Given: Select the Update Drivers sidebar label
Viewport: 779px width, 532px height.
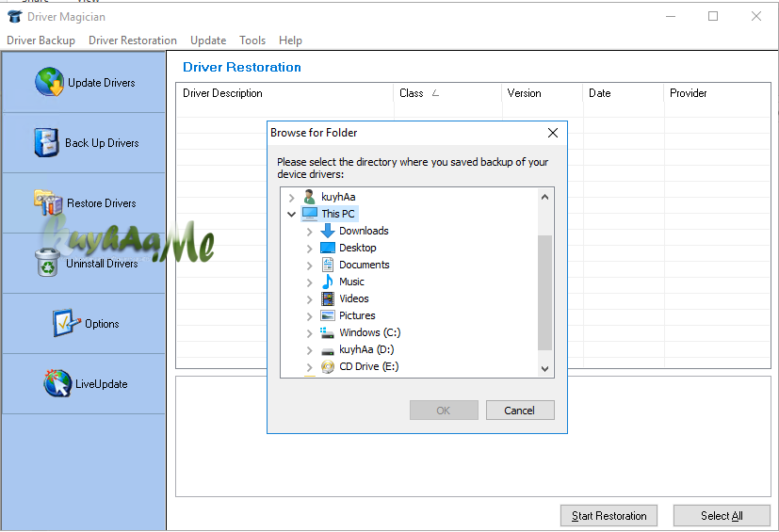Looking at the screenshot, I should [102, 83].
